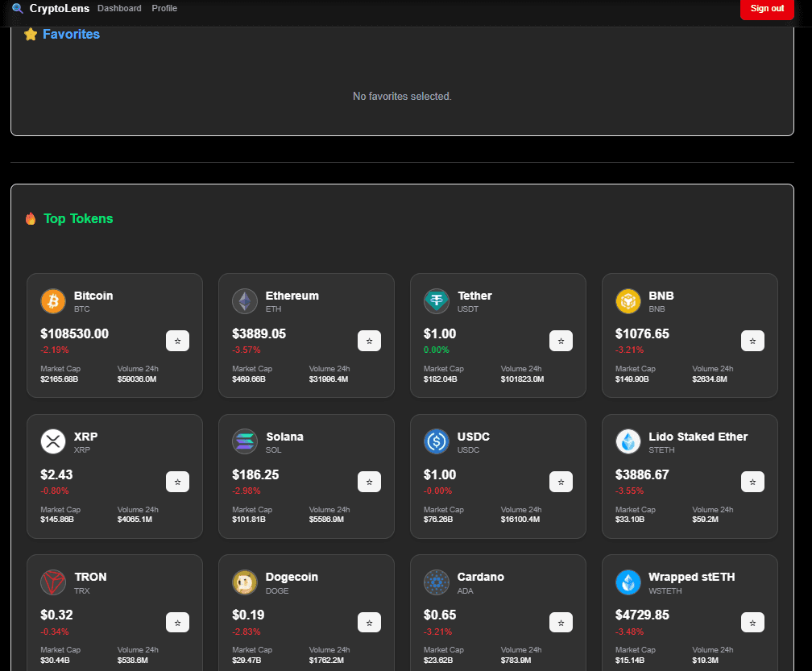Click the Favorites section heading
The height and width of the screenshot is (671, 812).
(x=71, y=34)
